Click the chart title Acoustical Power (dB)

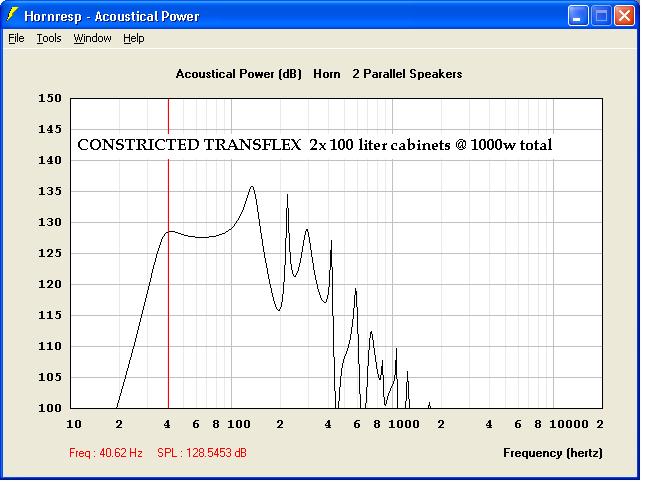coord(239,74)
